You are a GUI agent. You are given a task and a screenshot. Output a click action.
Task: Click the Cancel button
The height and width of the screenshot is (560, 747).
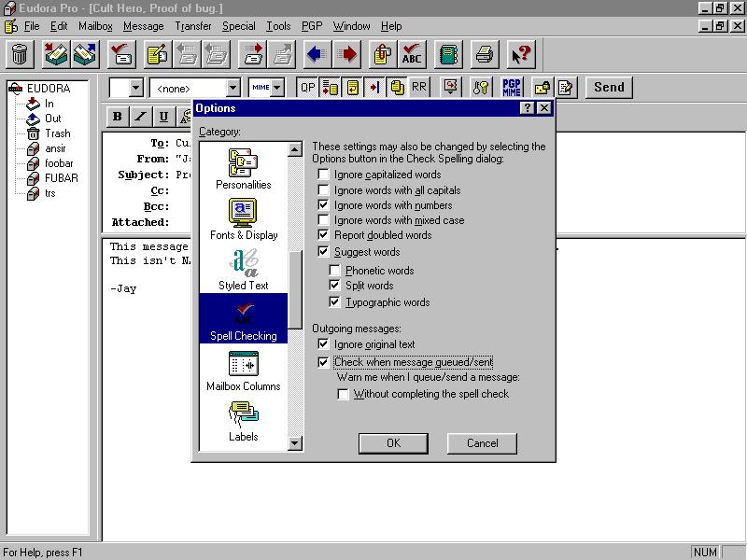pos(482,443)
